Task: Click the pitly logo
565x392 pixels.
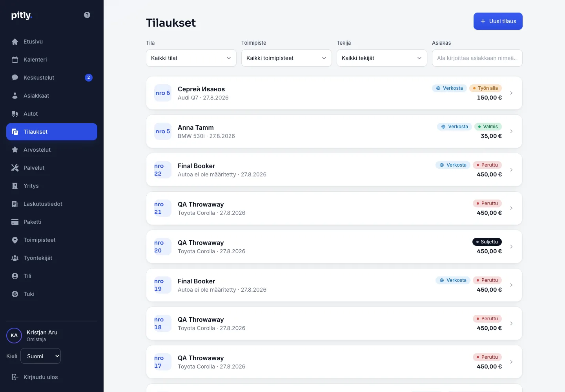Action: (x=22, y=15)
